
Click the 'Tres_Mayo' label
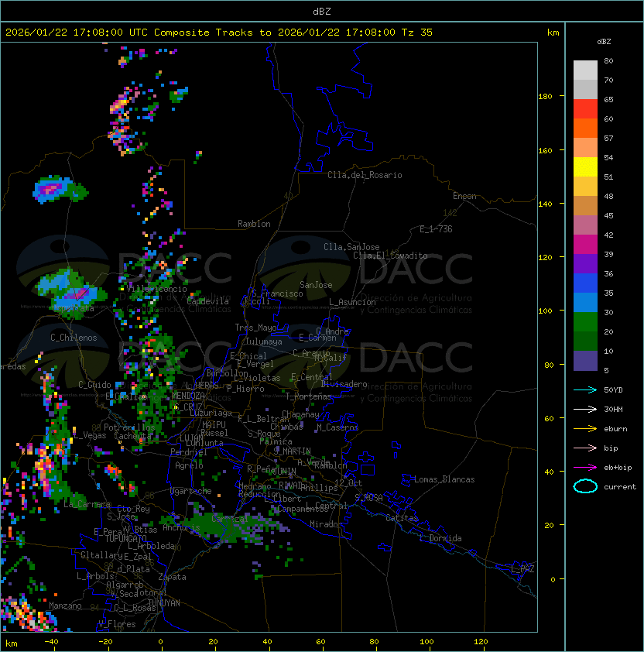click(255, 328)
